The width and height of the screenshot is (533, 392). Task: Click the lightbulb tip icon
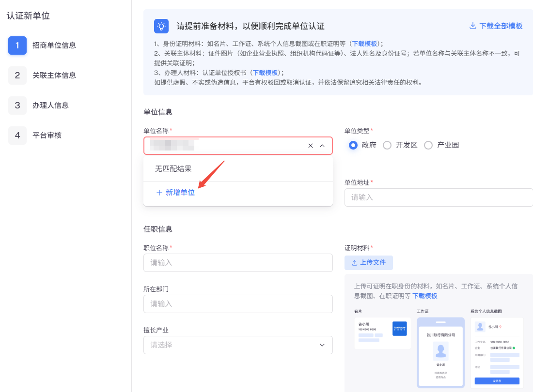click(x=161, y=26)
